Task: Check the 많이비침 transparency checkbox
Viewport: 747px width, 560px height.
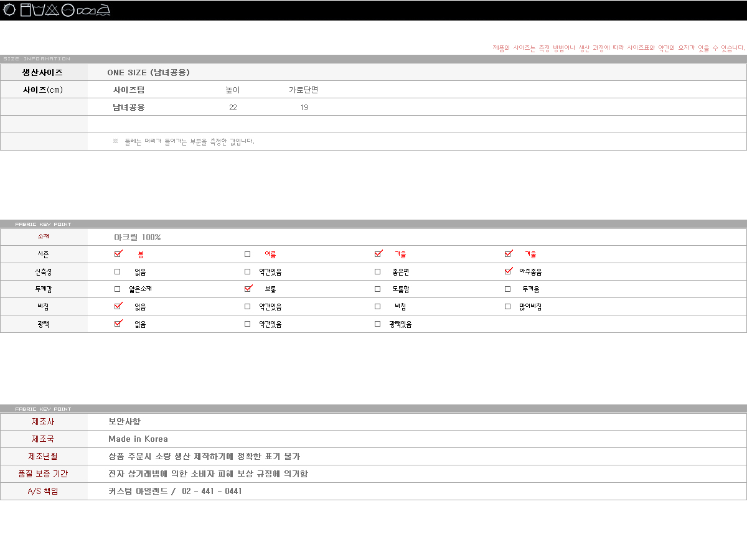Action: click(507, 307)
